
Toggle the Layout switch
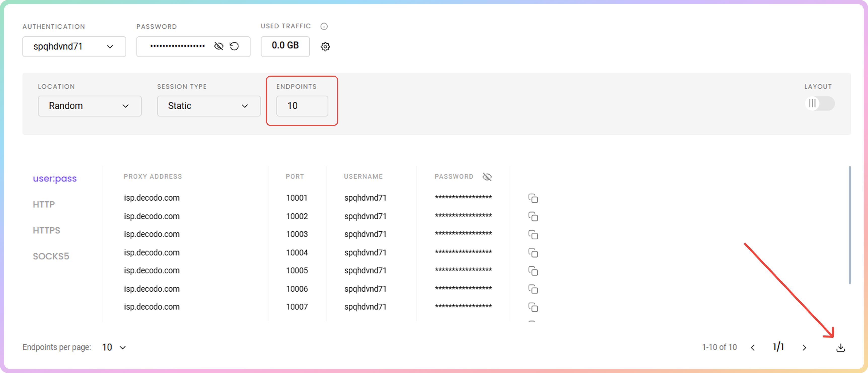[819, 104]
